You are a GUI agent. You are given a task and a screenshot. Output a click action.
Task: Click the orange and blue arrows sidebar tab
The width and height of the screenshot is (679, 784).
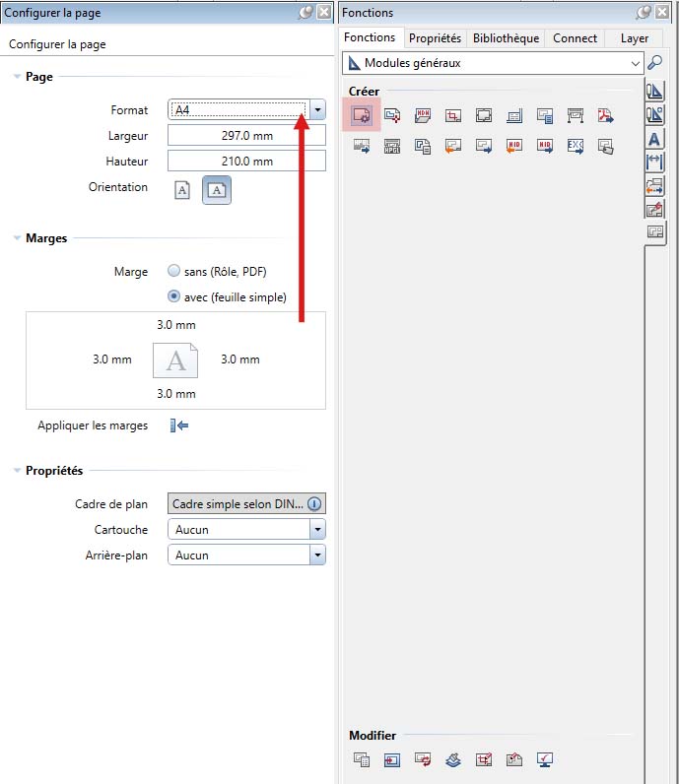tap(654, 185)
